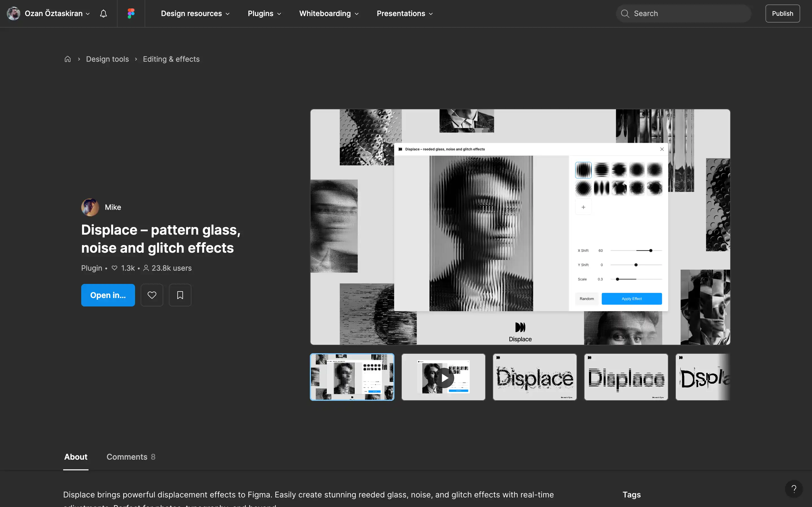Image resolution: width=812 pixels, height=507 pixels.
Task: Click Mike's profile avatar
Action: pyautogui.click(x=90, y=207)
